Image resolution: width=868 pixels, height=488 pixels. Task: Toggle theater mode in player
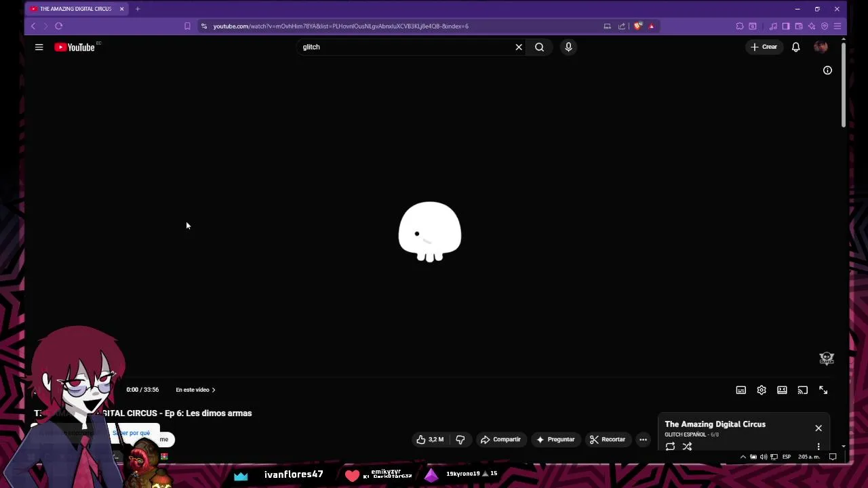[782, 390]
